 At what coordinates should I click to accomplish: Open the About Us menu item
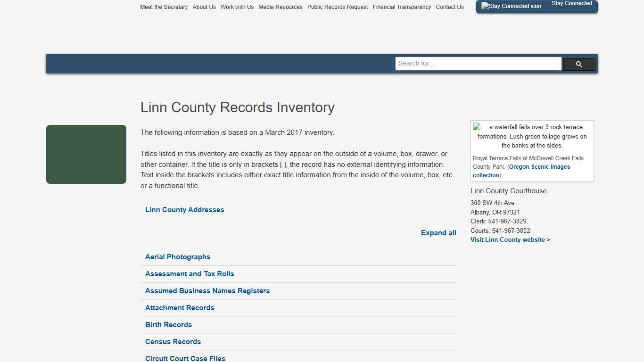tap(204, 7)
